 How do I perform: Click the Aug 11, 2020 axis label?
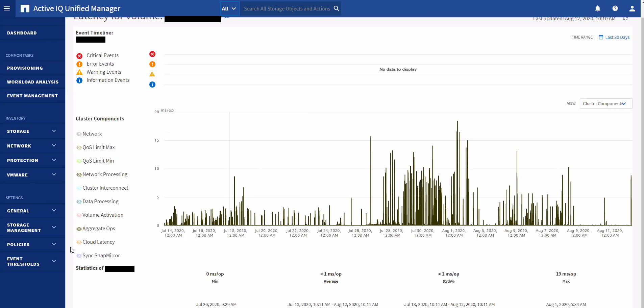610,233
